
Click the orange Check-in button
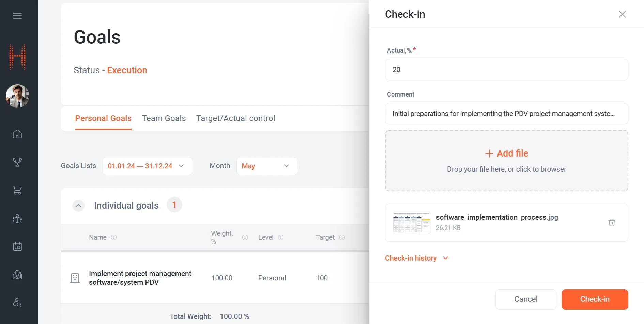coord(595,299)
